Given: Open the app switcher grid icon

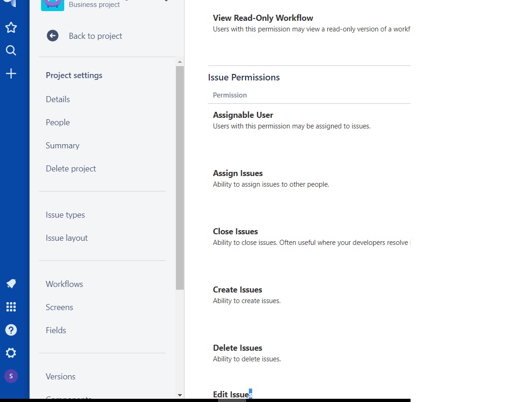Looking at the screenshot, I should pyautogui.click(x=11, y=307).
